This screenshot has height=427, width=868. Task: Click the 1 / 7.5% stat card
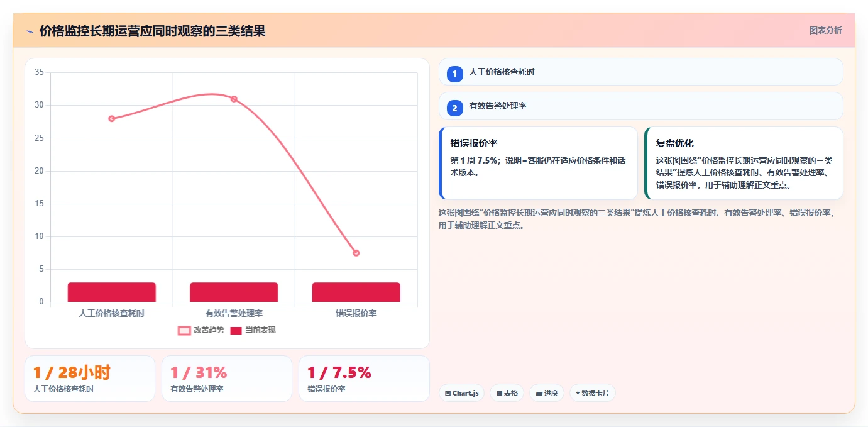coord(364,379)
